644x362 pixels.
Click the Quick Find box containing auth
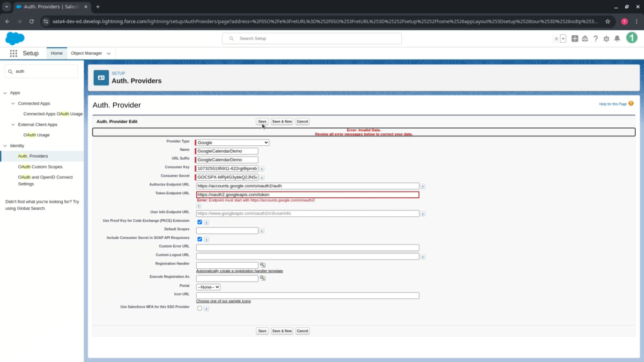pyautogui.click(x=41, y=72)
